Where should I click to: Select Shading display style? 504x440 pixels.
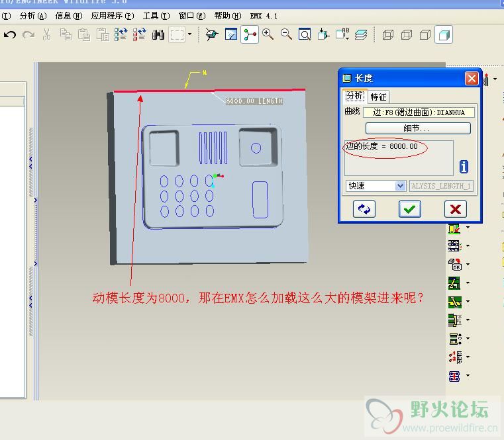click(444, 34)
